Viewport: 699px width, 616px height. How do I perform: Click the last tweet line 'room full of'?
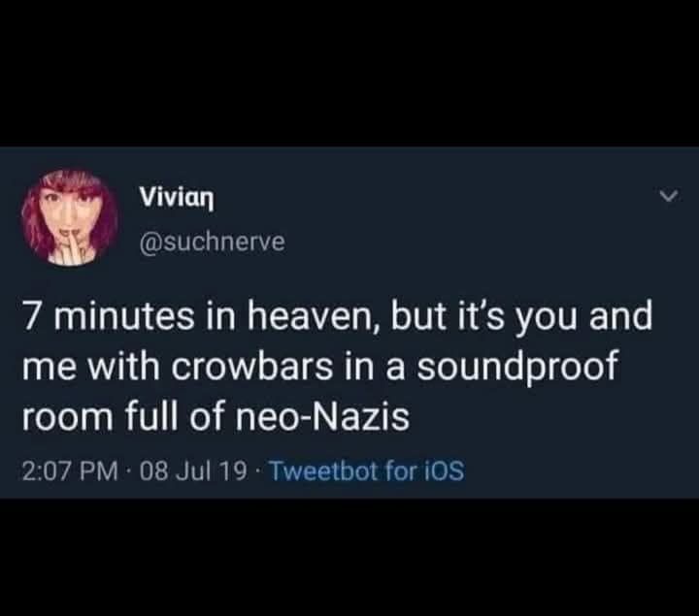coord(216,416)
